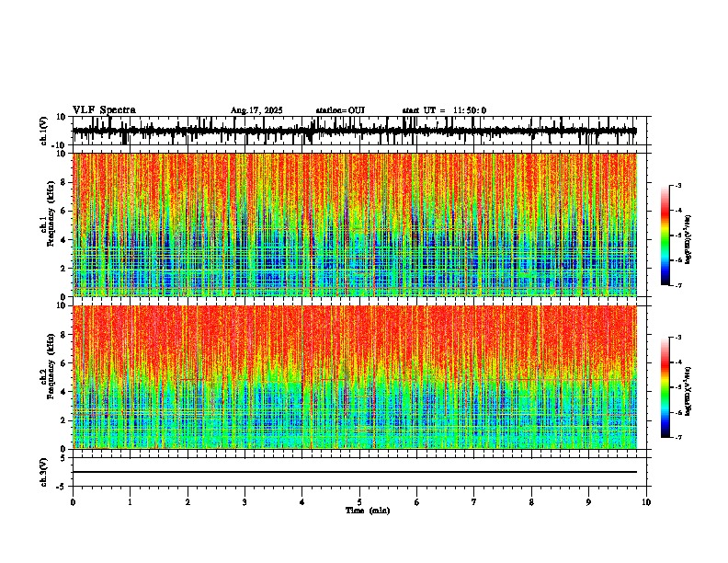
Task: Click the ch.3 flat voltage line
Action: click(354, 472)
